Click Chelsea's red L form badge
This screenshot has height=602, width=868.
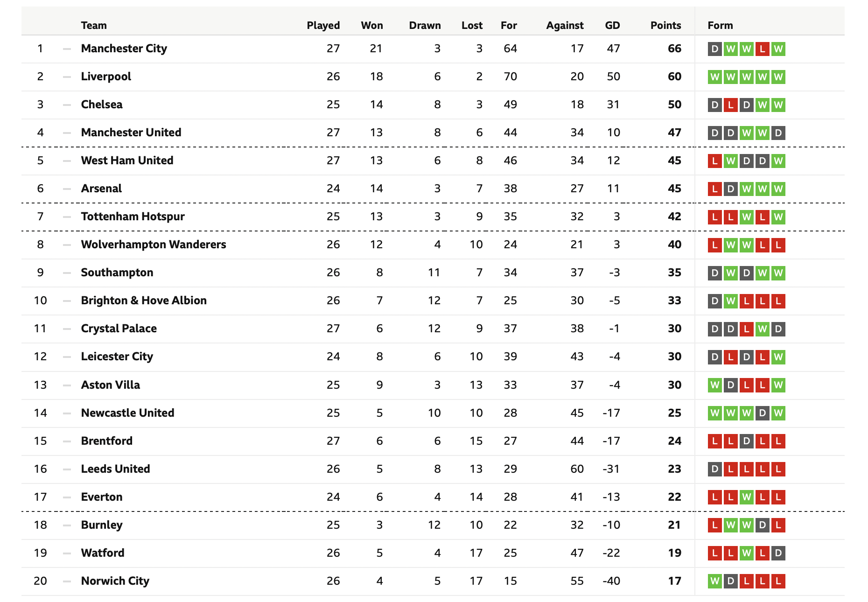(731, 105)
